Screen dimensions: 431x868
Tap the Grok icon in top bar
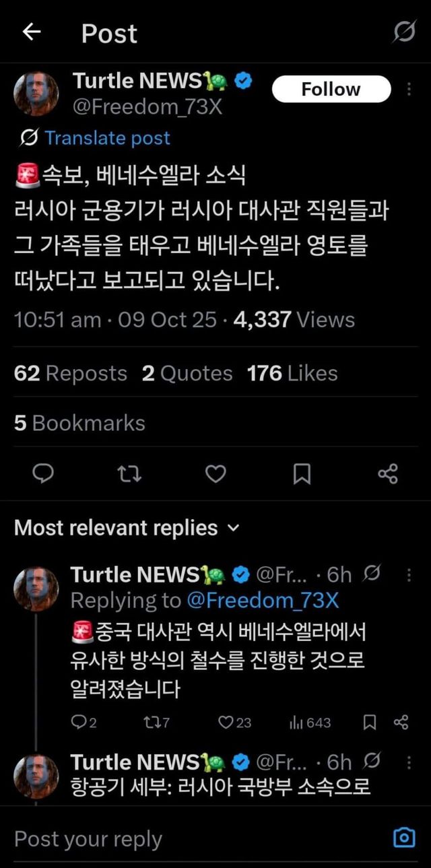point(404,32)
